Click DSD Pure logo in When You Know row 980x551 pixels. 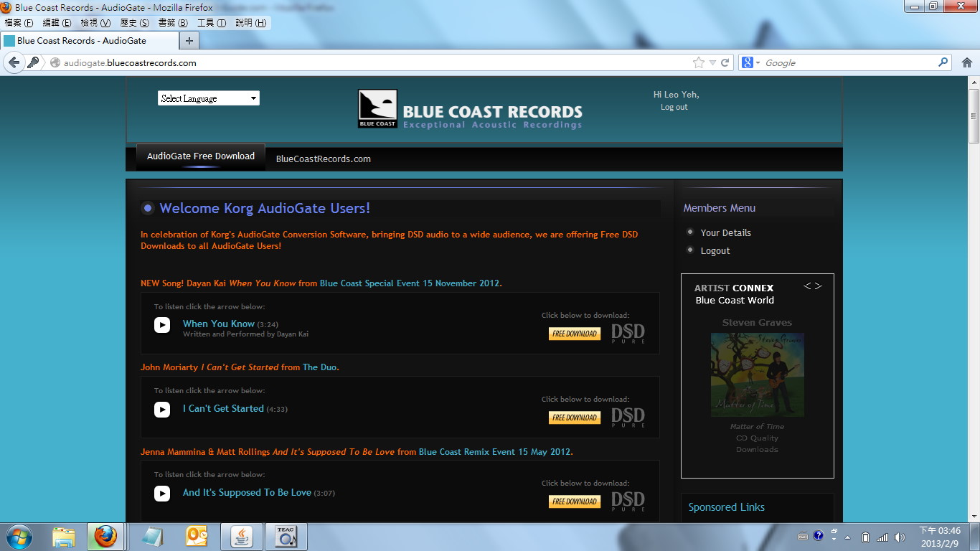(628, 333)
